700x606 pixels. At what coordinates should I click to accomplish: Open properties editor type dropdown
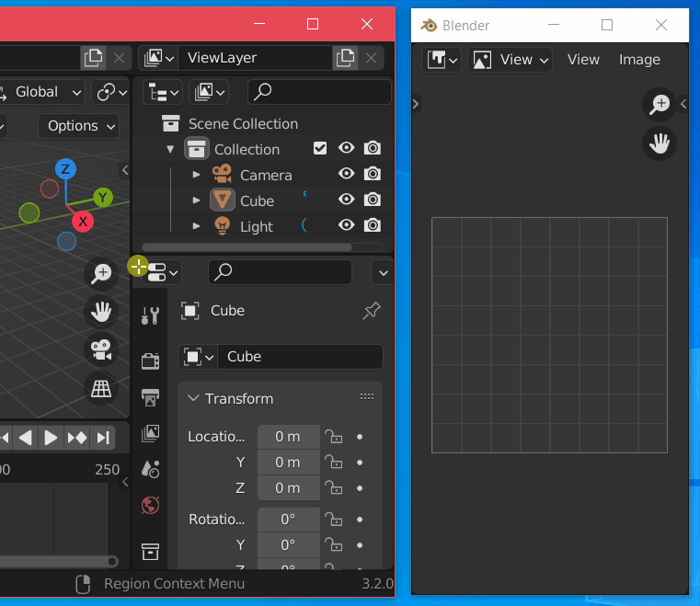[162, 272]
